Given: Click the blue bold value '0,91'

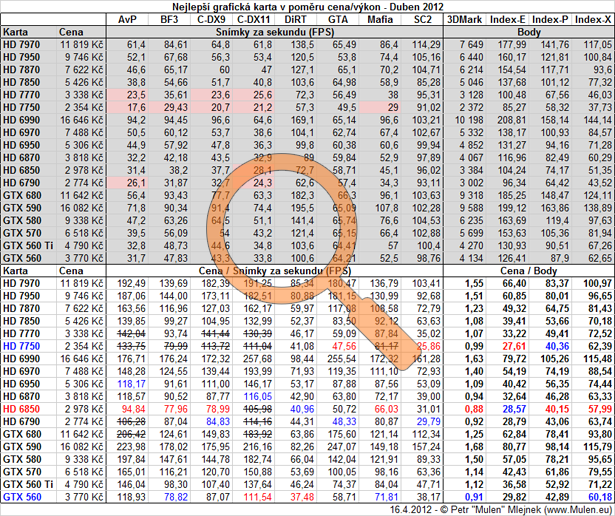Looking at the screenshot, I should [x=474, y=497].
